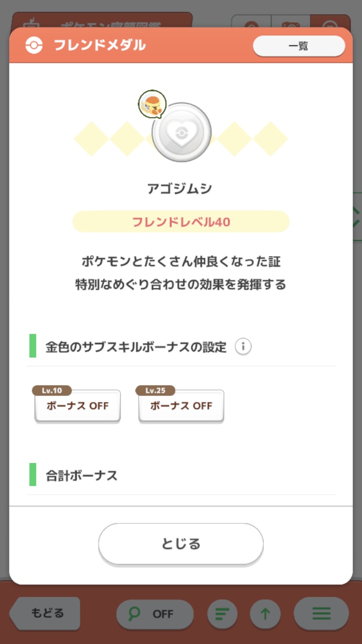The height and width of the screenshot is (644, 362).
Task: Click the フレンドレベル40 banner
Action: (x=181, y=222)
